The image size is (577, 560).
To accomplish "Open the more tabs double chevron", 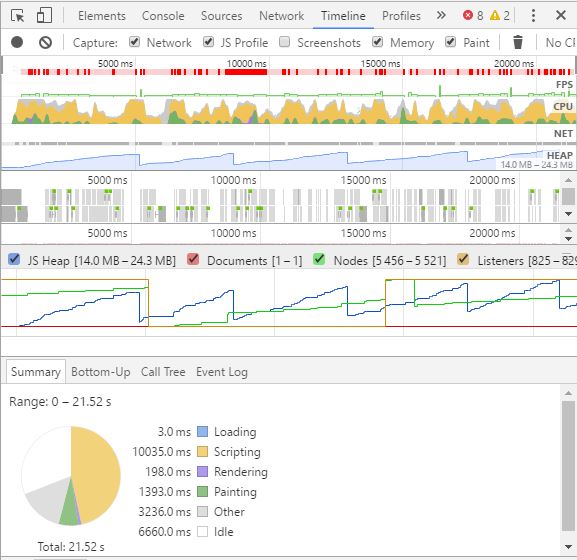I will [441, 15].
